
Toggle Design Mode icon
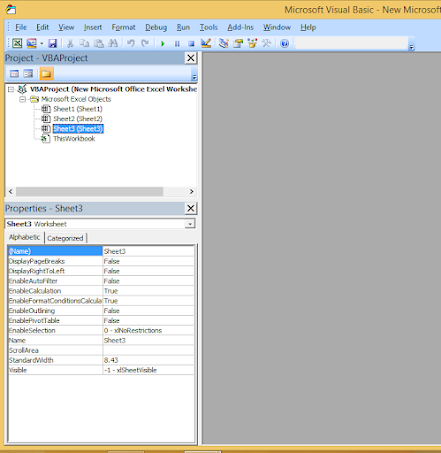pyautogui.click(x=206, y=43)
